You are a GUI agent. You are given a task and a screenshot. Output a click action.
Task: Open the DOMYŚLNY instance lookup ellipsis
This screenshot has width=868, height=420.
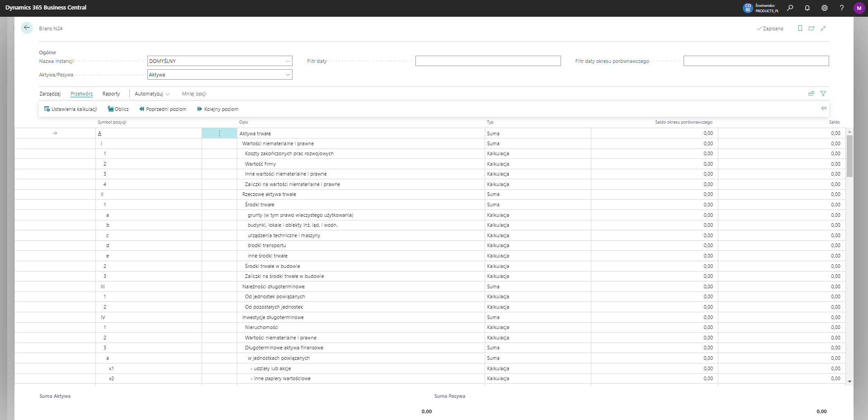[x=288, y=61]
